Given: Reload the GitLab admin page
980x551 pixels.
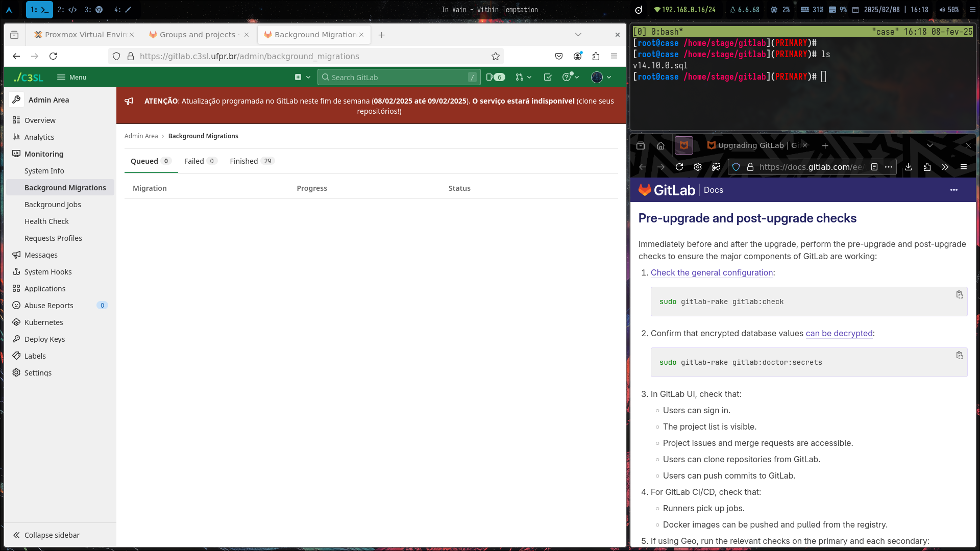Looking at the screenshot, I should coord(53,56).
